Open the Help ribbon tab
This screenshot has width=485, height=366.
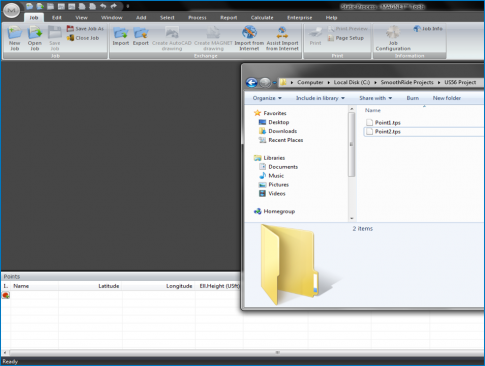click(331, 18)
